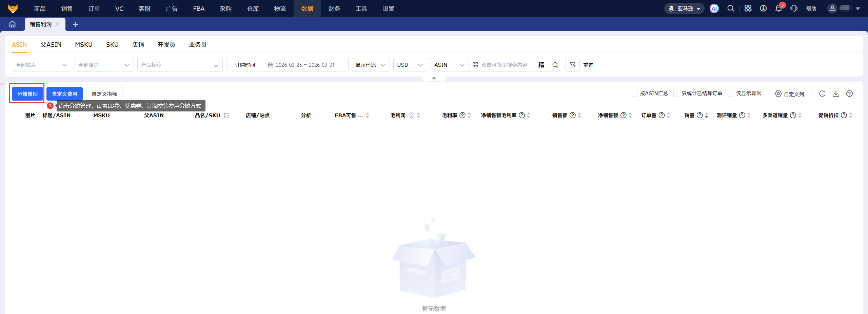The width and height of the screenshot is (868, 314).
Task: Click the 双击可批量搜索内容 search input
Action: 504,65
